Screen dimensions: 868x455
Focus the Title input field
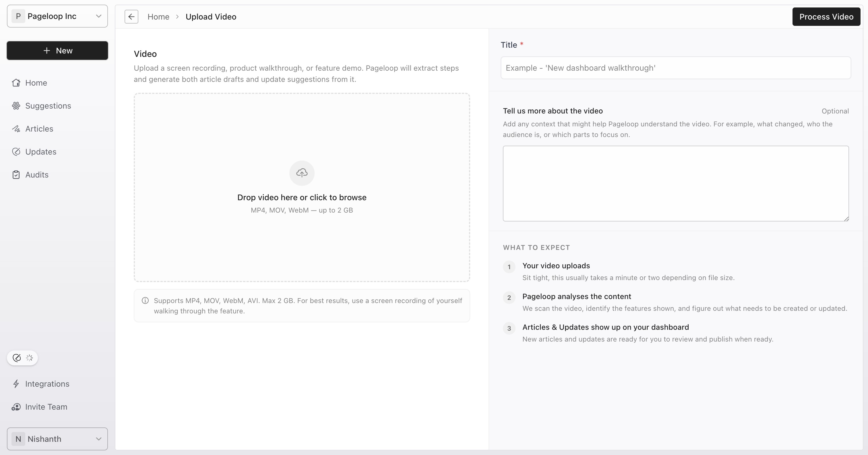676,68
